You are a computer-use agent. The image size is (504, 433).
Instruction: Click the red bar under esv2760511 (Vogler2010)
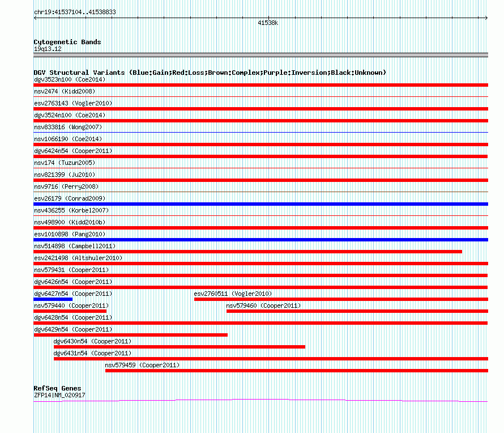click(341, 299)
